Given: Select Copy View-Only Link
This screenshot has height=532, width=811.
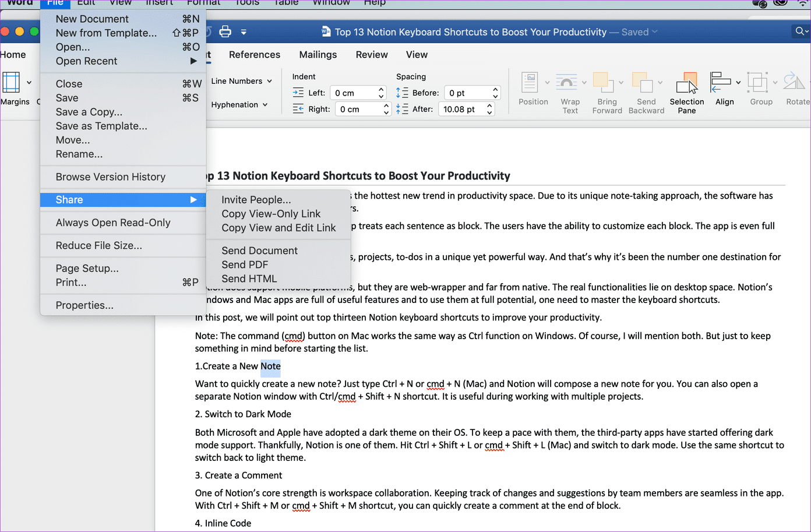Looking at the screenshot, I should pos(278,214).
